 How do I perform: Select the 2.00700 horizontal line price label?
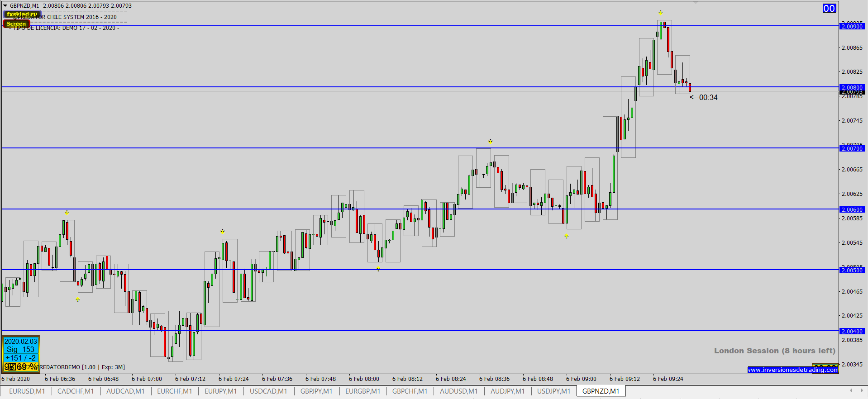pos(852,148)
